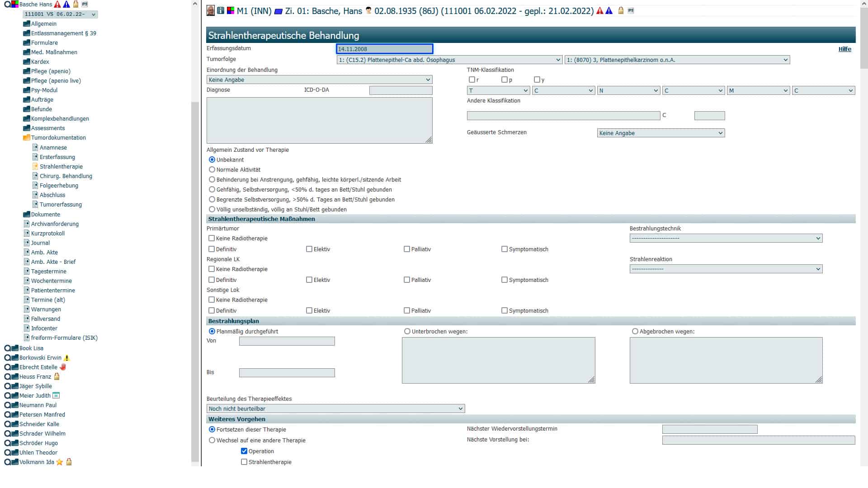Select Abgebrochen wegen radio button
Viewport: 868px width, 488px height.
point(635,331)
